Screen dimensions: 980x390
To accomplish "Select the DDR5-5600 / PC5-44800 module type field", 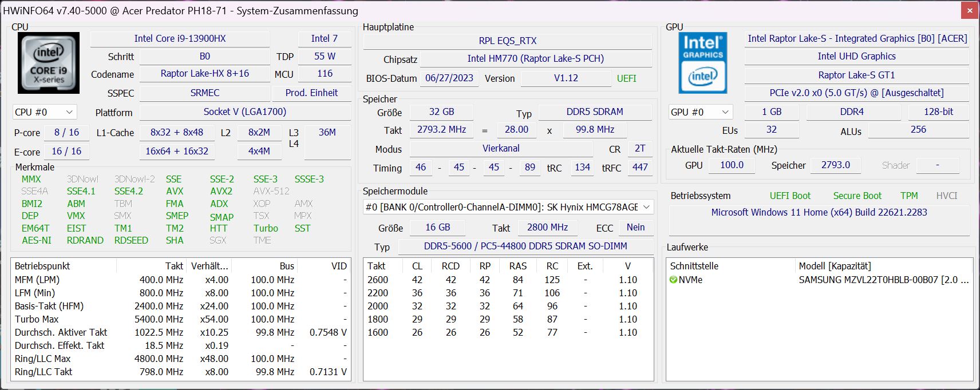I will click(525, 246).
